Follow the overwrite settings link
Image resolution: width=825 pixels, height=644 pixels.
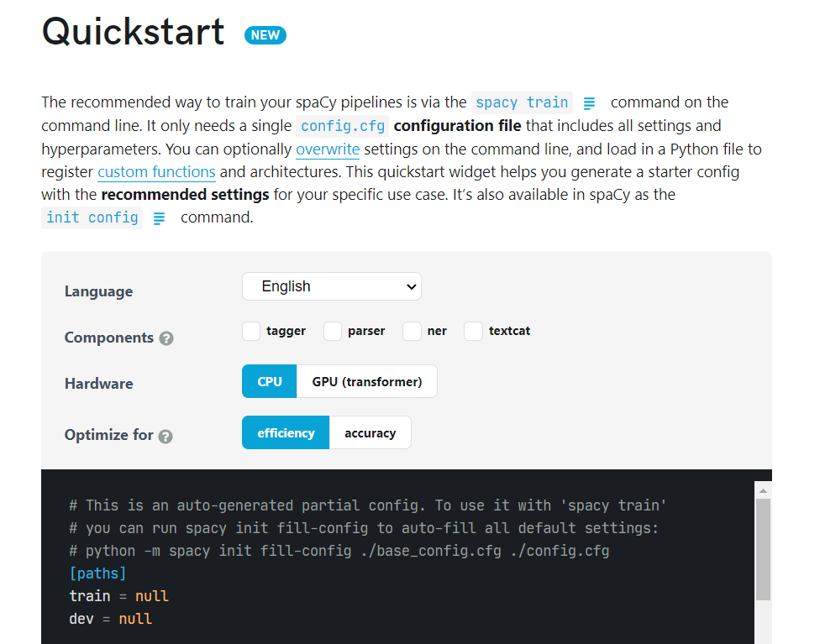tap(328, 149)
